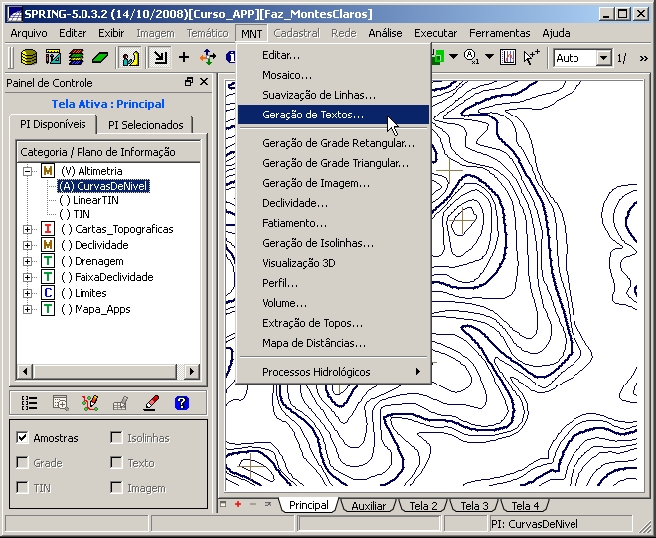Click the four-arrow pan tool icon
Image resolution: width=656 pixels, height=538 pixels.
pyautogui.click(x=208, y=57)
